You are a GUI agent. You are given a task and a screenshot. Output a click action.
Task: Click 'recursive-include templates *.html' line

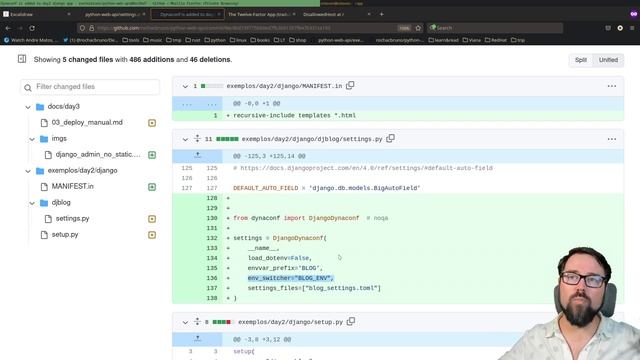coord(294,116)
